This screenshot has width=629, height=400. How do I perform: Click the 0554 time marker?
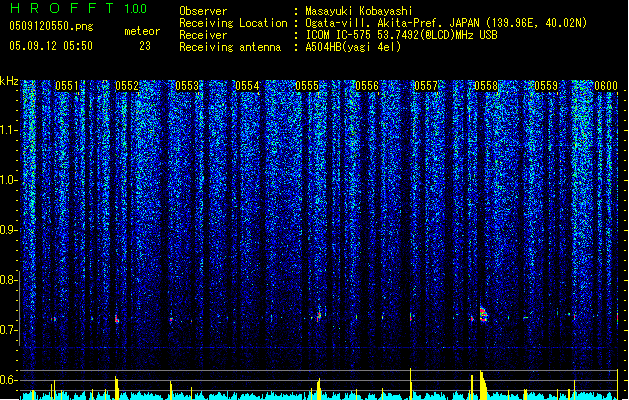(x=247, y=86)
